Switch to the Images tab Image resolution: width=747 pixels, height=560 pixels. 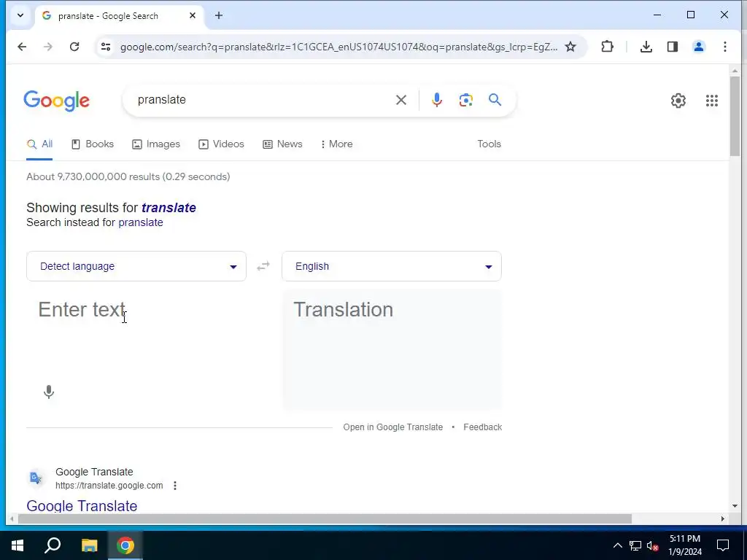156,144
